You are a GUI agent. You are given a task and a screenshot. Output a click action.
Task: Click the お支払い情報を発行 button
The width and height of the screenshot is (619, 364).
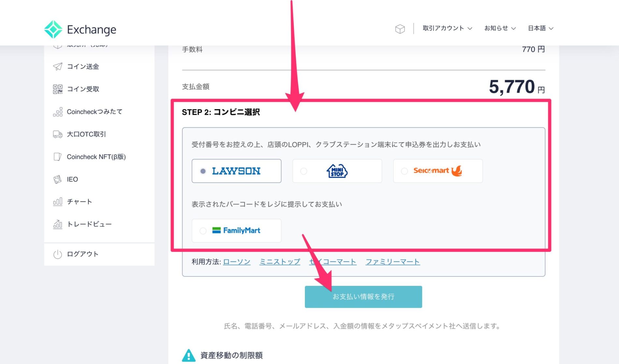pyautogui.click(x=363, y=297)
